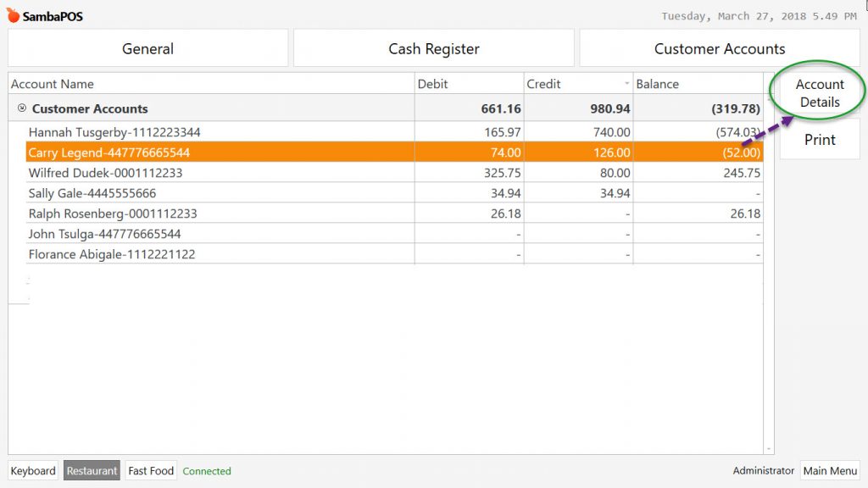
Task: Click Wilfred Dudek's debit 325.75
Action: tap(502, 173)
